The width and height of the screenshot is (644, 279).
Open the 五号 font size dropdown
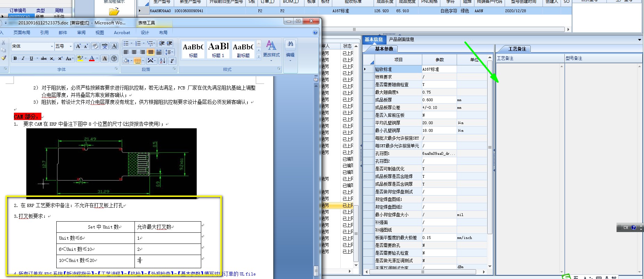71,46
